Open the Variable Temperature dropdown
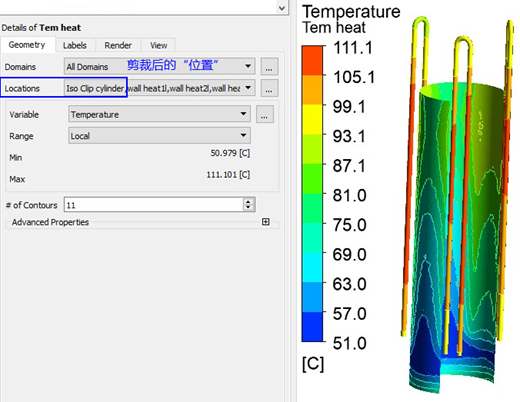Screen dimensions: 520x402 pos(159,114)
